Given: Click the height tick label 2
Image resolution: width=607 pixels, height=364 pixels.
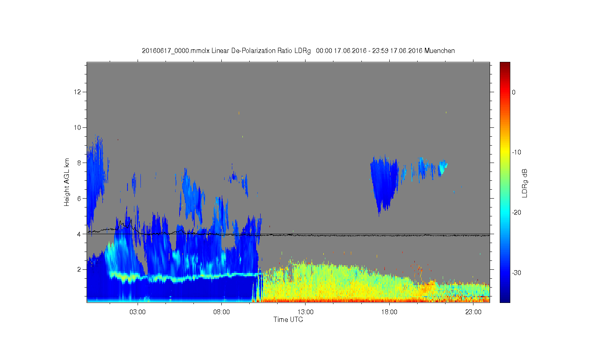Looking at the screenshot, I should [x=80, y=269].
